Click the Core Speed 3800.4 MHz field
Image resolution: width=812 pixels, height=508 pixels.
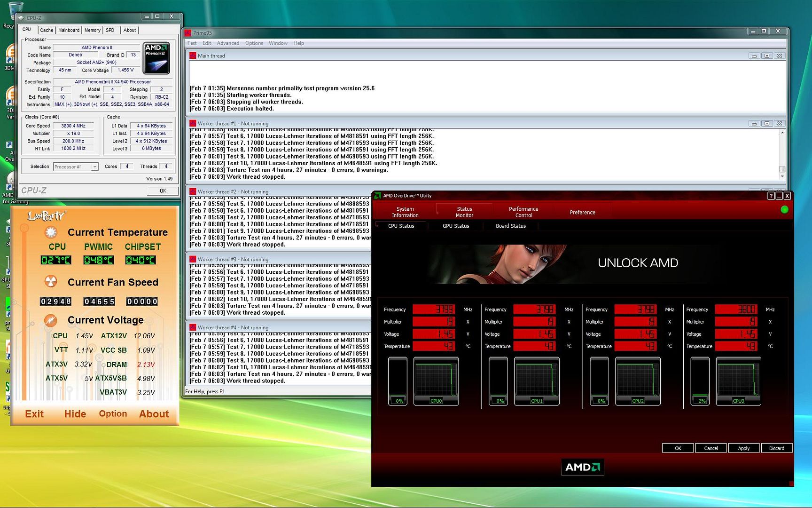(73, 126)
